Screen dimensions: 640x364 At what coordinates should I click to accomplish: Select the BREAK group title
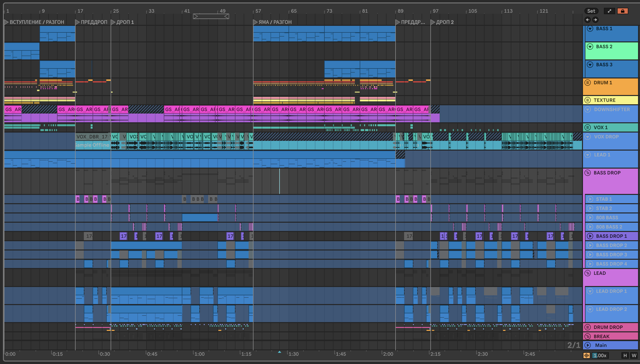(x=601, y=336)
